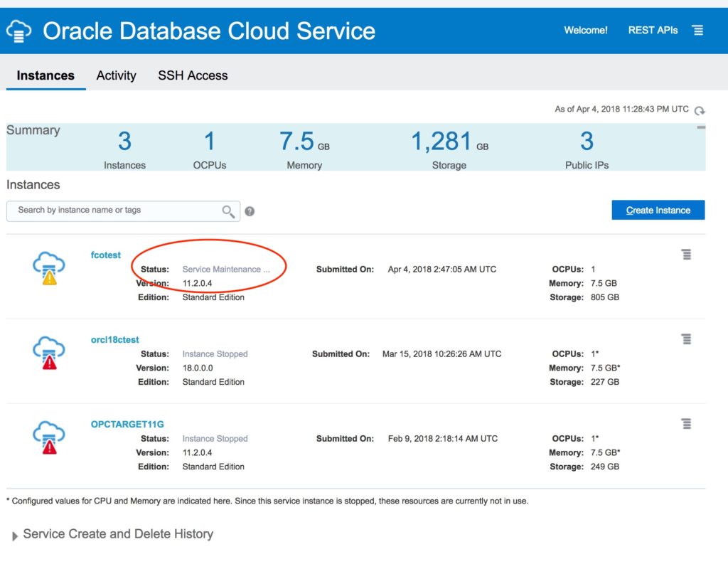
Task: Open the action menu for OPCTARGET11G instance
Action: [x=686, y=424]
